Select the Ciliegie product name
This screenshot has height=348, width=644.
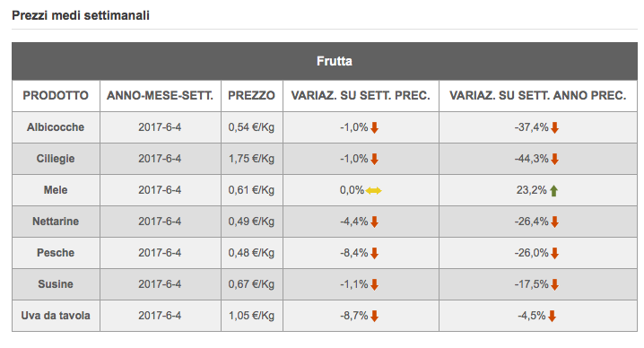tap(56, 159)
